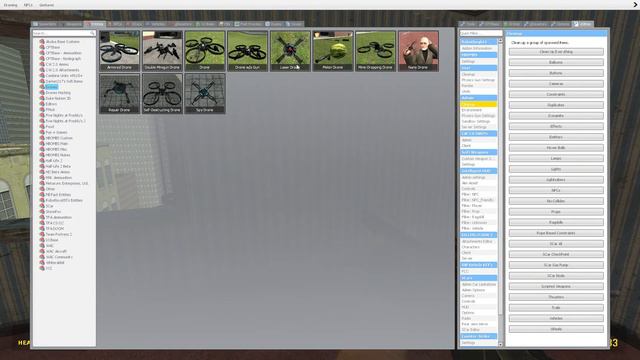Select the Team Fortress 2 category
The width and height of the screenshot is (640, 360).
(x=59, y=234)
